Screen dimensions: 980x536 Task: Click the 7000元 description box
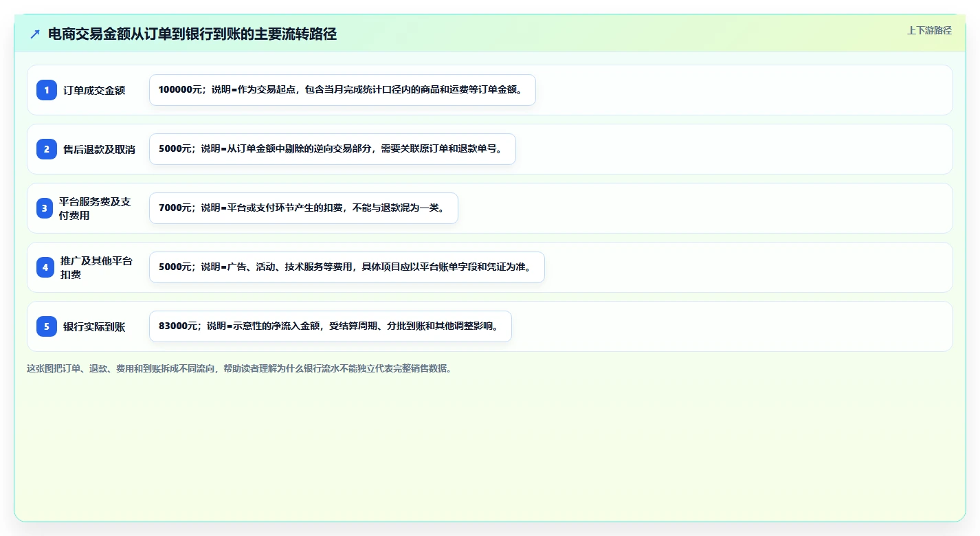pos(303,208)
